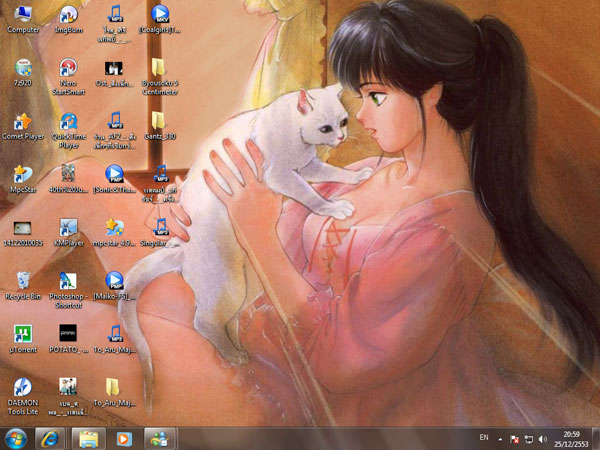Launch Photoshop - Shortcut

pyautogui.click(x=69, y=290)
